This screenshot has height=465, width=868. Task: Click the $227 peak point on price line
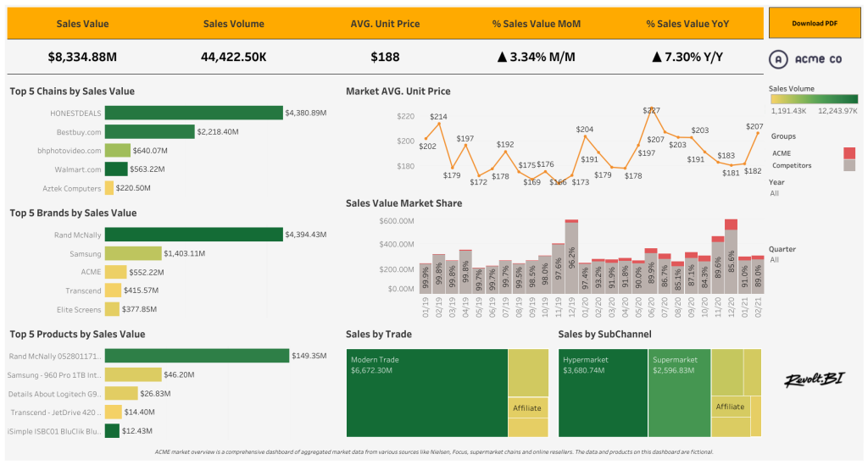tap(652, 108)
